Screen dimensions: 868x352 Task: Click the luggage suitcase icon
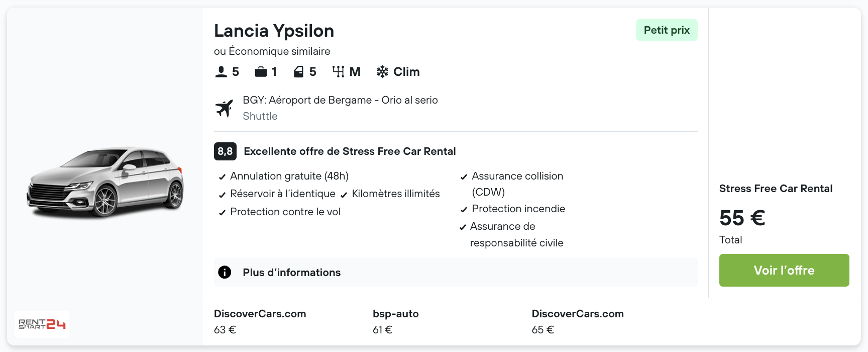[261, 72]
